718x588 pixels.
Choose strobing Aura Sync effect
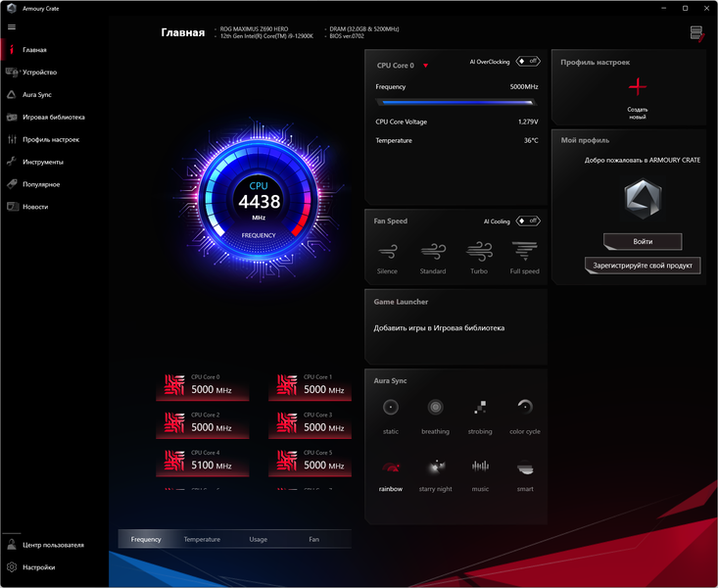[480, 416]
